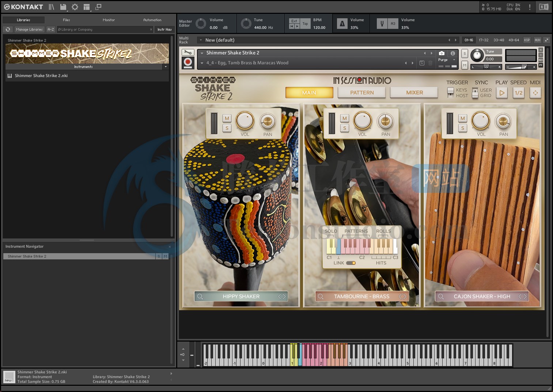Click the MIDI drag crosshair icon
Image resolution: width=553 pixels, height=392 pixels.
(x=535, y=93)
